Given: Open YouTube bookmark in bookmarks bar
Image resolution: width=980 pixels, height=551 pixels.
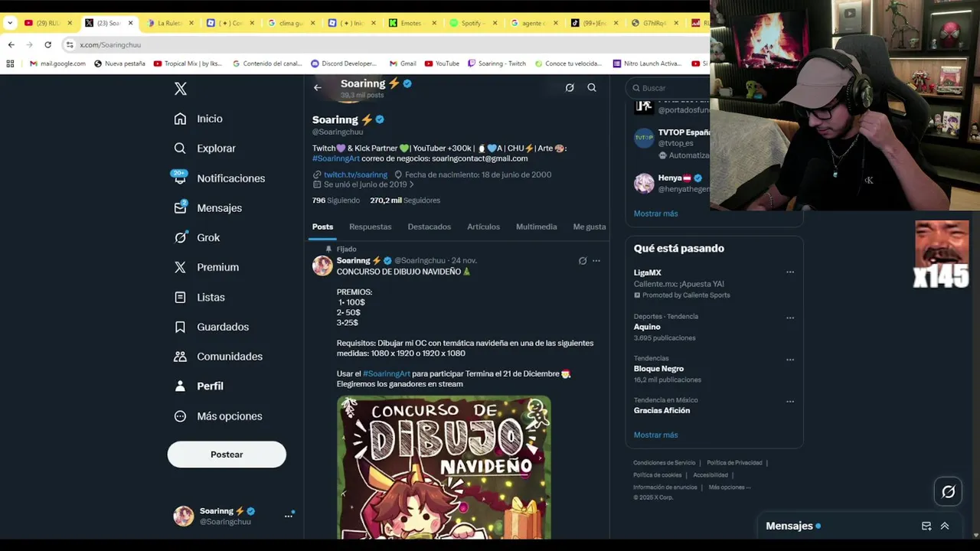Looking at the screenshot, I should 442,64.
